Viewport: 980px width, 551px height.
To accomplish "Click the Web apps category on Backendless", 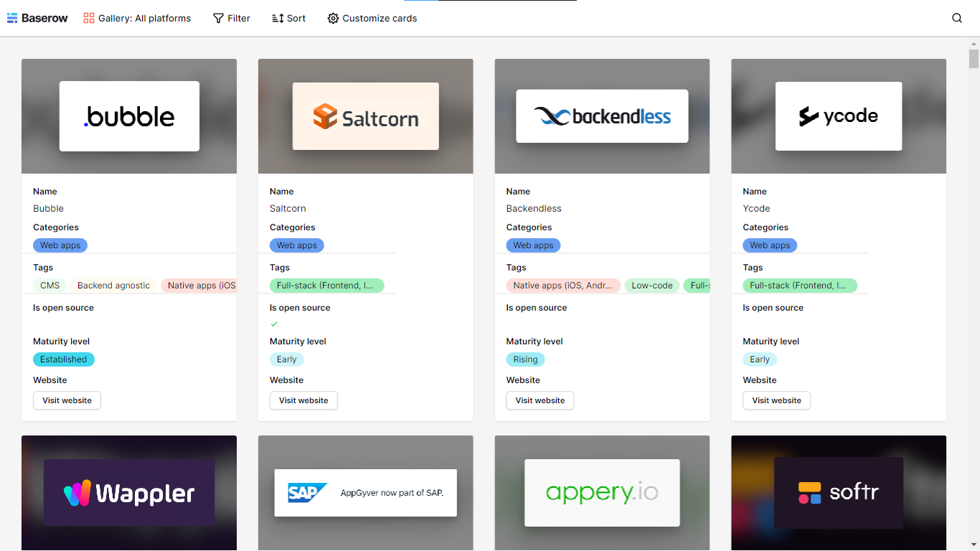I will click(534, 245).
